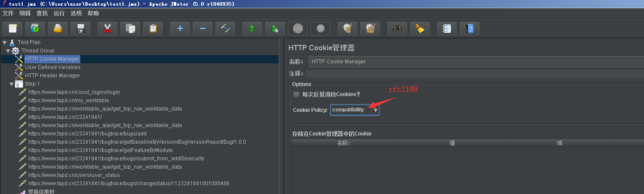Select the submit_from_add/0/security request
The image size is (644, 194).
[x=116, y=159]
